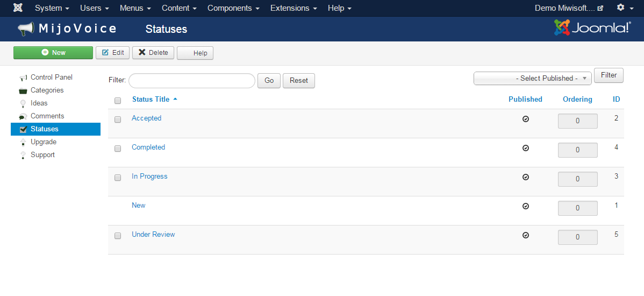
Task: Open the Select Published dropdown
Action: coord(532,79)
